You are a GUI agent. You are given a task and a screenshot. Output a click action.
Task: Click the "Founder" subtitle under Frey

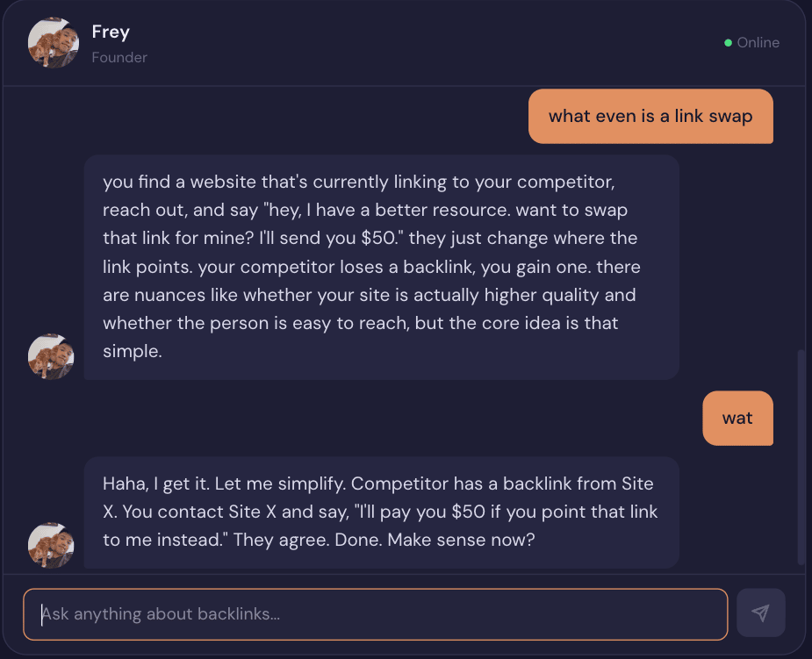pos(119,58)
